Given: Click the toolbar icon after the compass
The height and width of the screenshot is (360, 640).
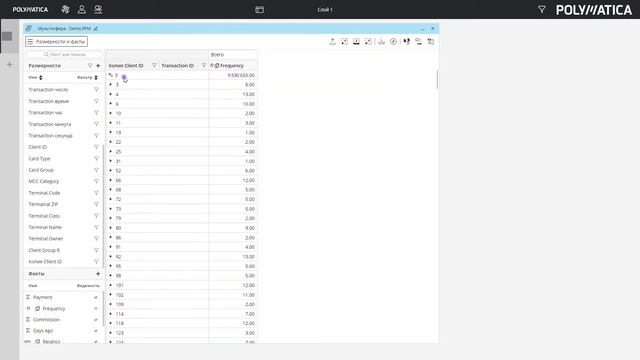Looking at the screenshot, I should coord(407,41).
